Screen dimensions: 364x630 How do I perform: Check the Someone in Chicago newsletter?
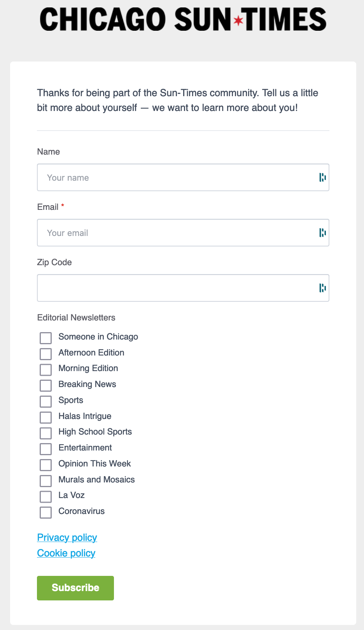point(46,338)
